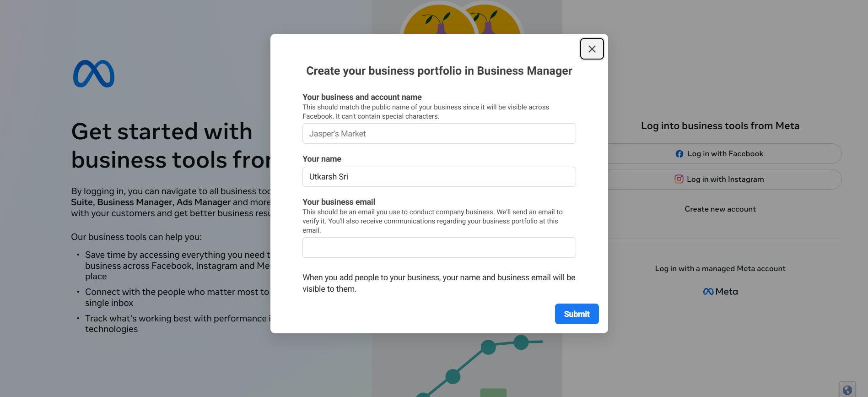Open the globe language selector icon
Viewport: 868px width, 397px height.
pos(847,390)
